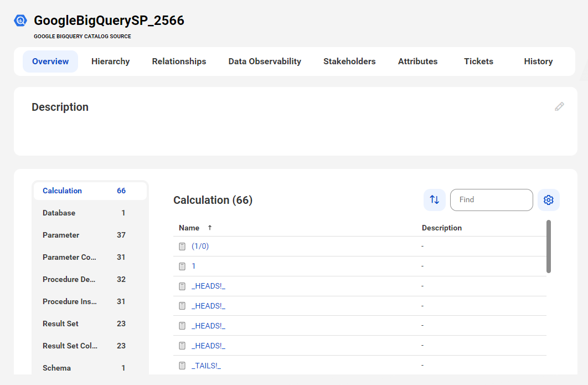Click the Description section heading
The width and height of the screenshot is (588, 385).
(x=60, y=107)
